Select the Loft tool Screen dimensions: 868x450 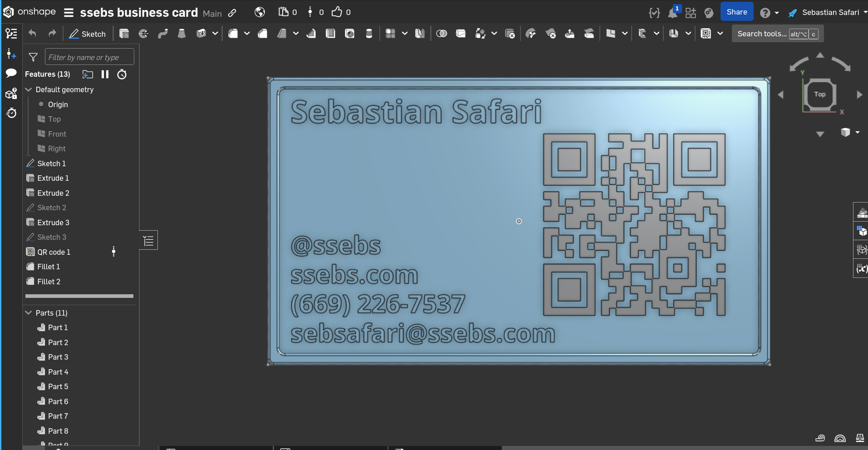[x=181, y=34]
